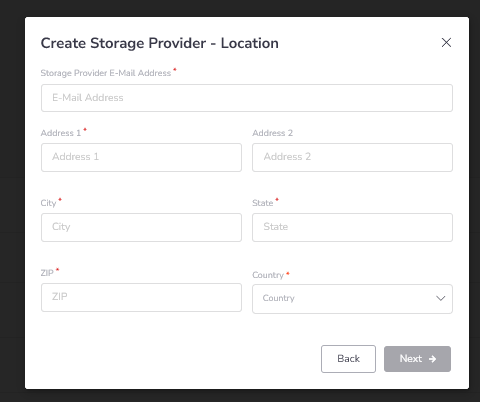This screenshot has height=402, width=480.
Task: Click into the State input field
Action: (352, 227)
